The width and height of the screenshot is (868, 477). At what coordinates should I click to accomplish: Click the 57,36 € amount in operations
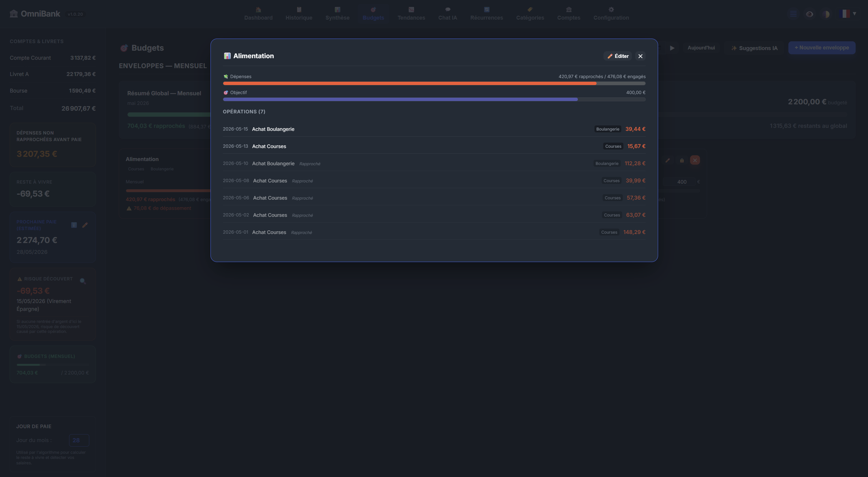coord(636,198)
